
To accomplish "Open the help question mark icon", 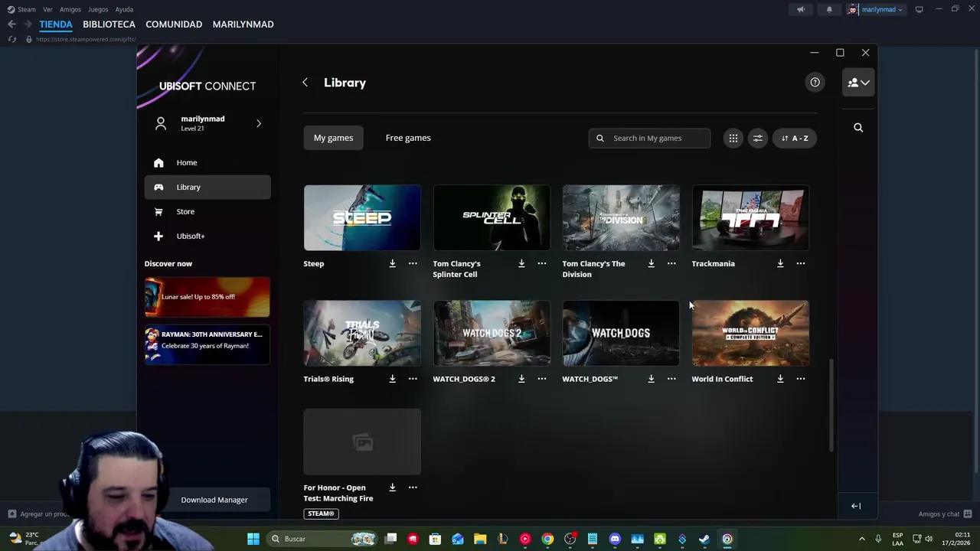I will tap(815, 82).
